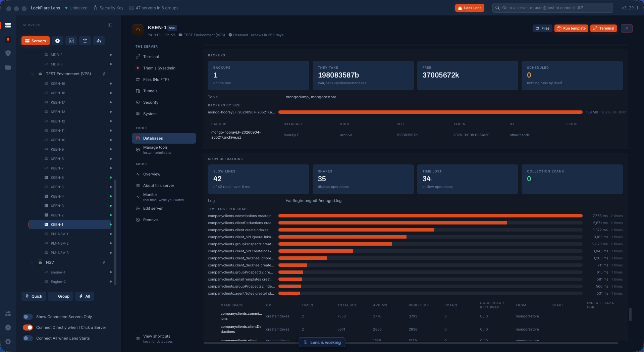This screenshot has width=644, height=352.
Task: Click the Files button in header
Action: (542, 28)
